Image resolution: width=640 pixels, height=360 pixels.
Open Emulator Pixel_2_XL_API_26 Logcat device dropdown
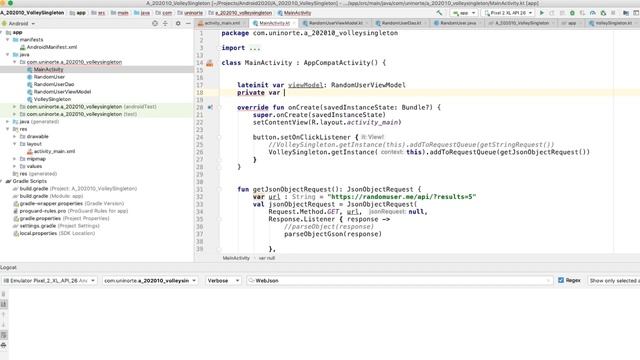tap(49, 281)
